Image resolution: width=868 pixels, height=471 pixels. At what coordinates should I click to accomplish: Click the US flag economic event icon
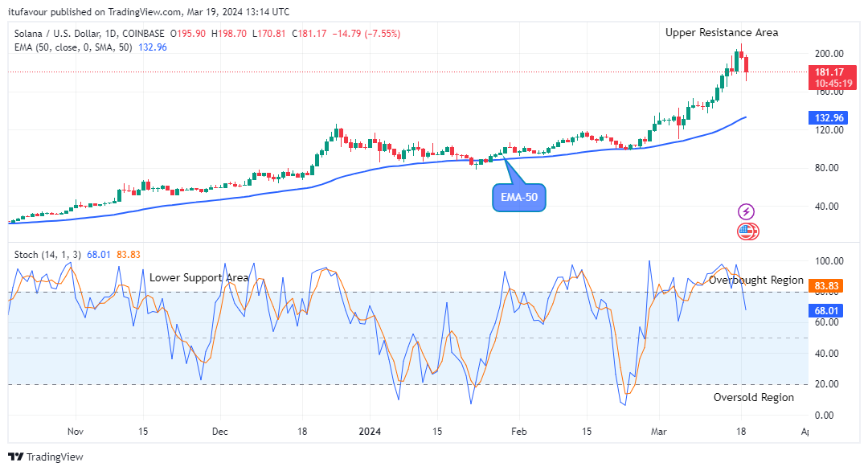[x=747, y=231]
